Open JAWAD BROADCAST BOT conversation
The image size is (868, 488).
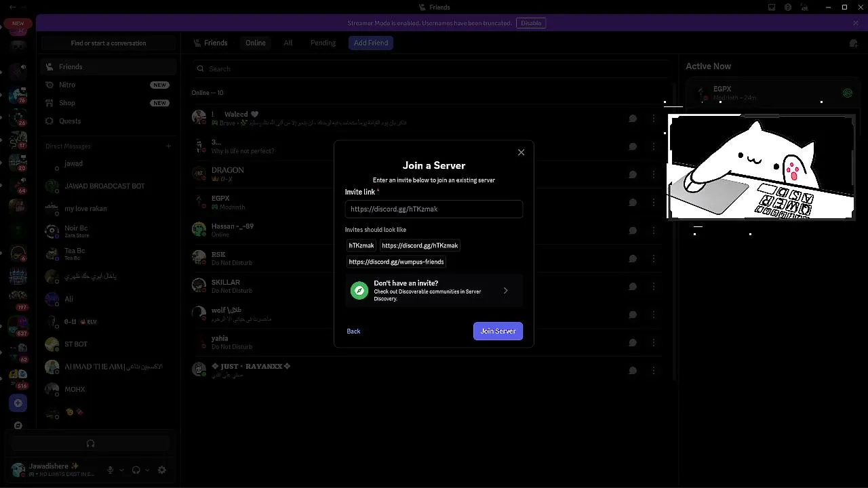click(x=108, y=186)
